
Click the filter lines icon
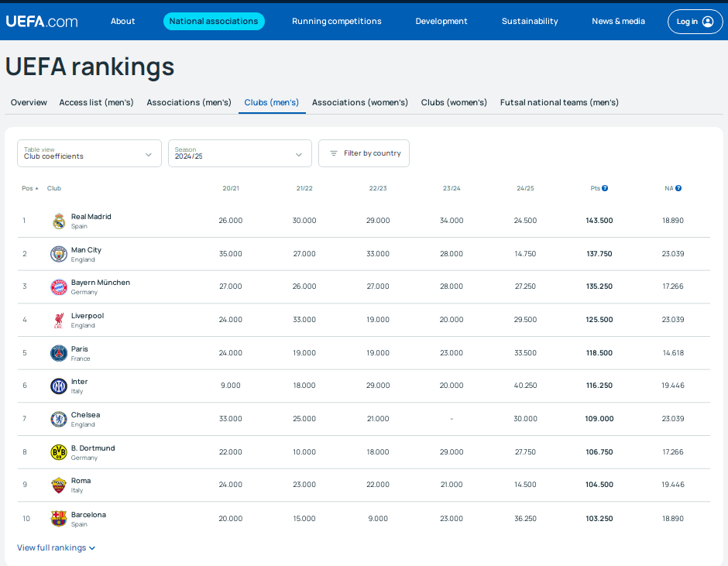click(x=333, y=153)
